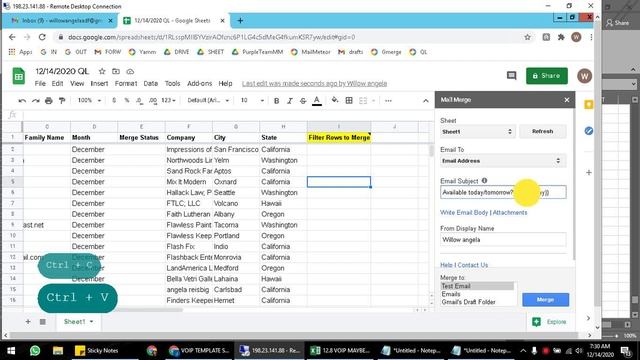Open the font size 10 dropdown
The height and width of the screenshot is (360, 640).
click(252, 100)
